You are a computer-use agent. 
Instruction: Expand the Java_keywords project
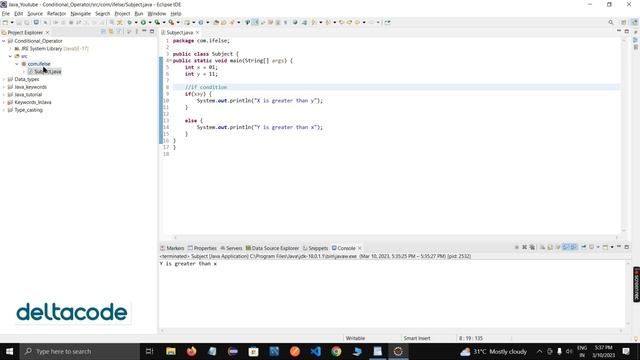(x=4, y=87)
